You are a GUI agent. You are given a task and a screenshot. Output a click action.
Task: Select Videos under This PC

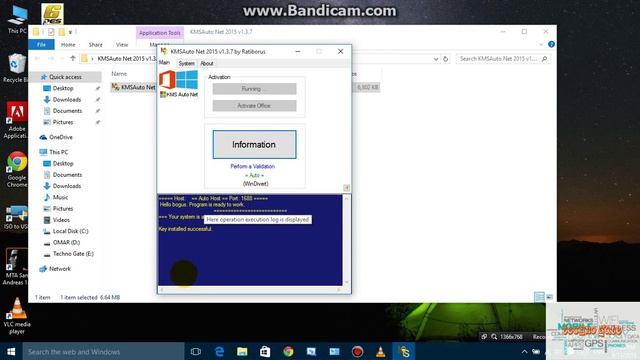point(61,220)
